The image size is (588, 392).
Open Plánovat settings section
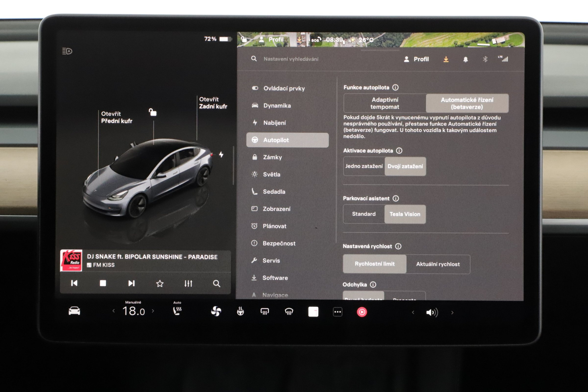coord(287,226)
